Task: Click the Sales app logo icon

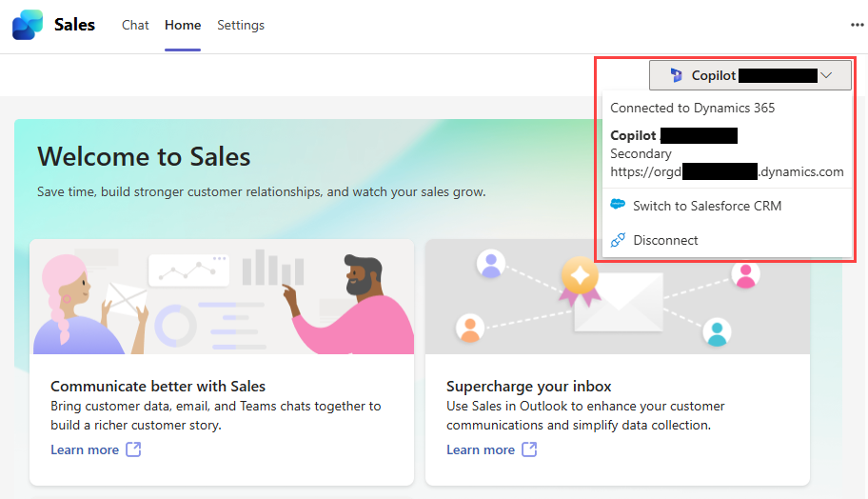Action: [x=28, y=25]
